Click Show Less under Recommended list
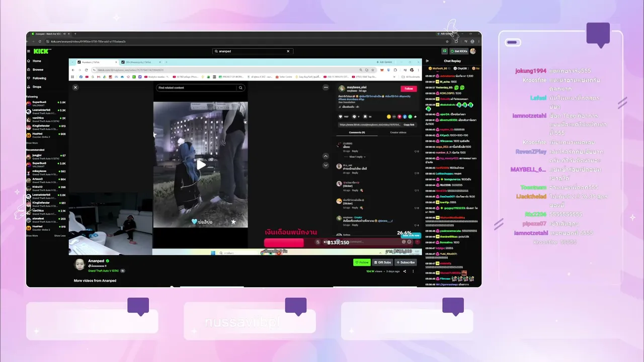Screen dimensions: 644x362 (60, 235)
